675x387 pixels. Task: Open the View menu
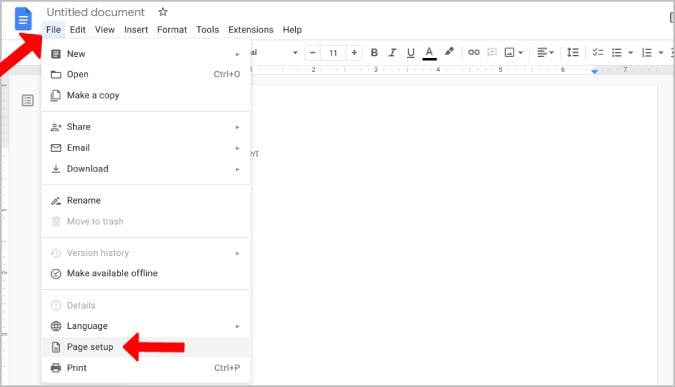tap(105, 30)
